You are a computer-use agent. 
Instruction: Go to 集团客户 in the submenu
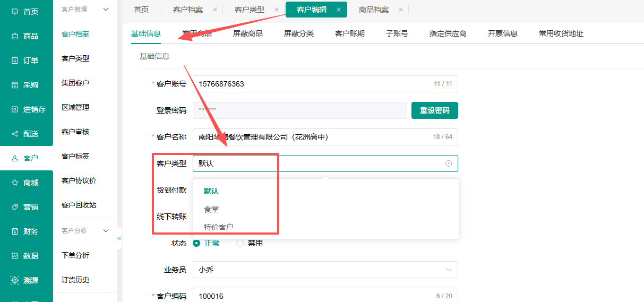75,83
